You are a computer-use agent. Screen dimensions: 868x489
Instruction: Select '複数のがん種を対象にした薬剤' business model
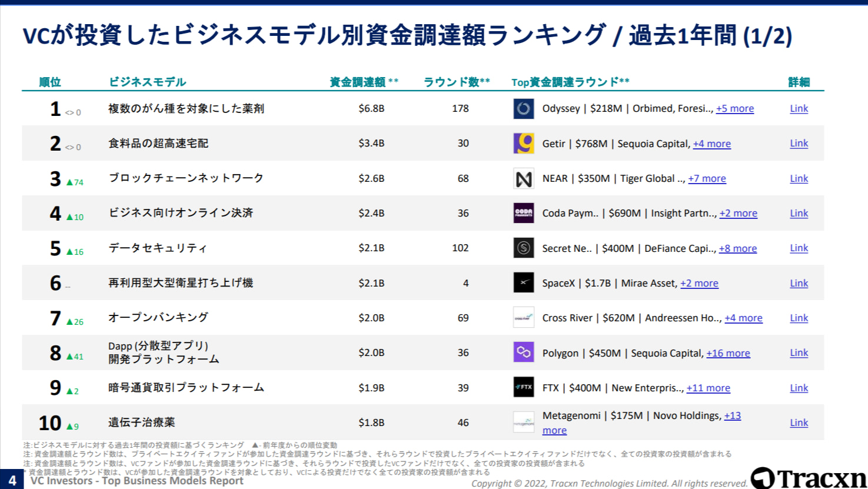tap(186, 109)
